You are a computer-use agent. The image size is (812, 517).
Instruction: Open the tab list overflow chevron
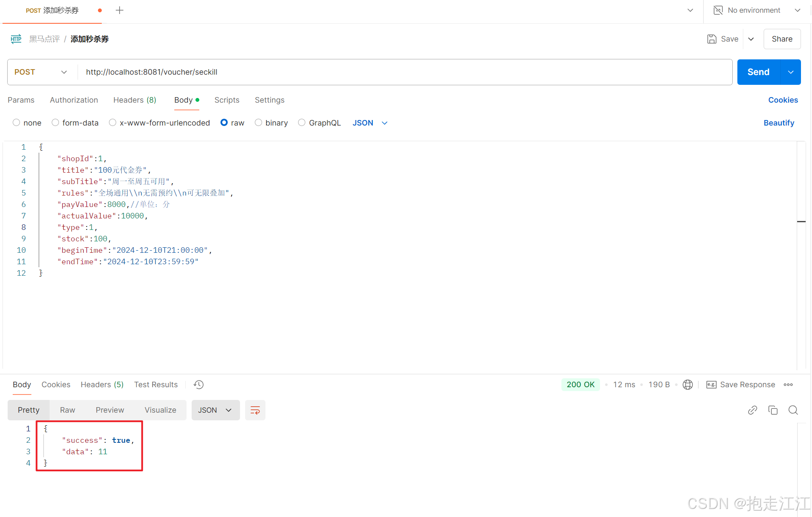point(690,10)
